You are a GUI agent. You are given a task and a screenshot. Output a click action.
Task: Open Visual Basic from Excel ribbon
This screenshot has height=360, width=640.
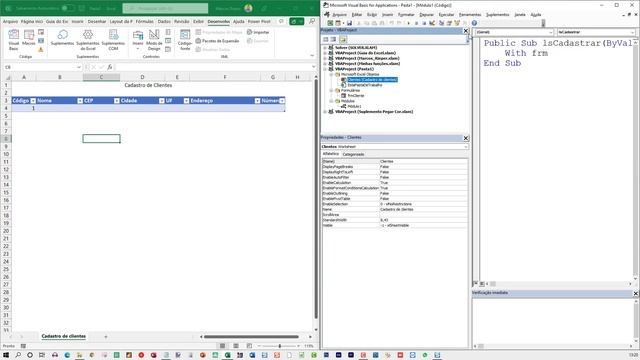(x=13, y=40)
